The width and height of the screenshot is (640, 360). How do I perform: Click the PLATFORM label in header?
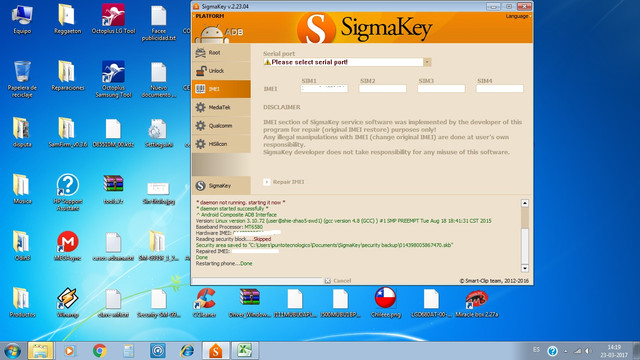[209, 16]
